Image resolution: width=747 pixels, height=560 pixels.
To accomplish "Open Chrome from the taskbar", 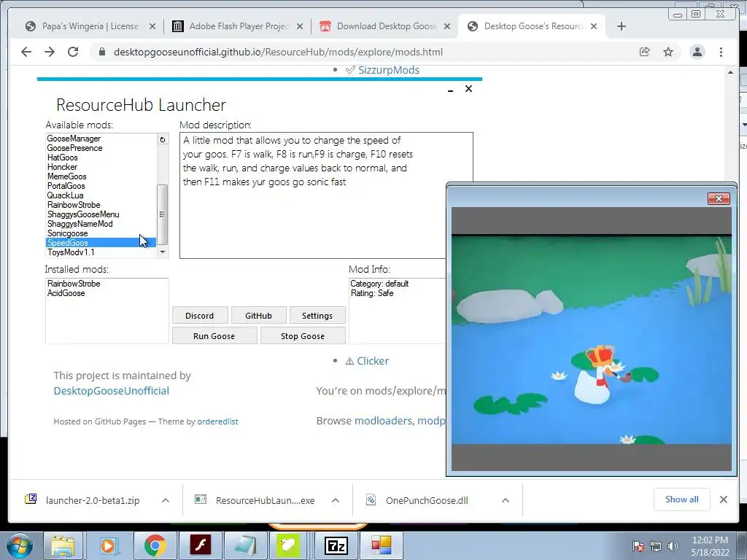I will click(155, 545).
